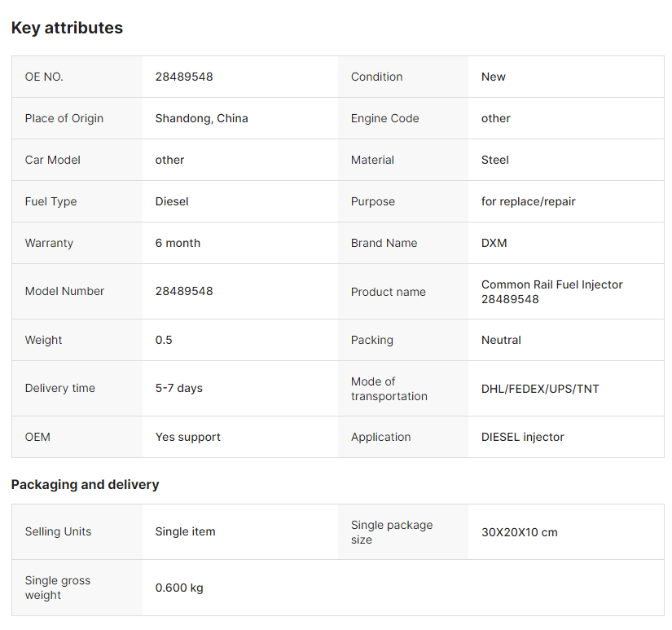
Task: Select the Engine Code label
Action: pyautogui.click(x=384, y=118)
